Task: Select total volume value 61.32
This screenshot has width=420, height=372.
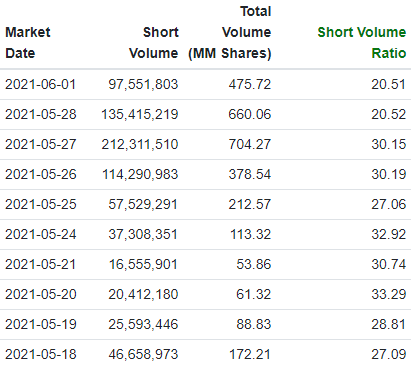Action: [x=254, y=294]
